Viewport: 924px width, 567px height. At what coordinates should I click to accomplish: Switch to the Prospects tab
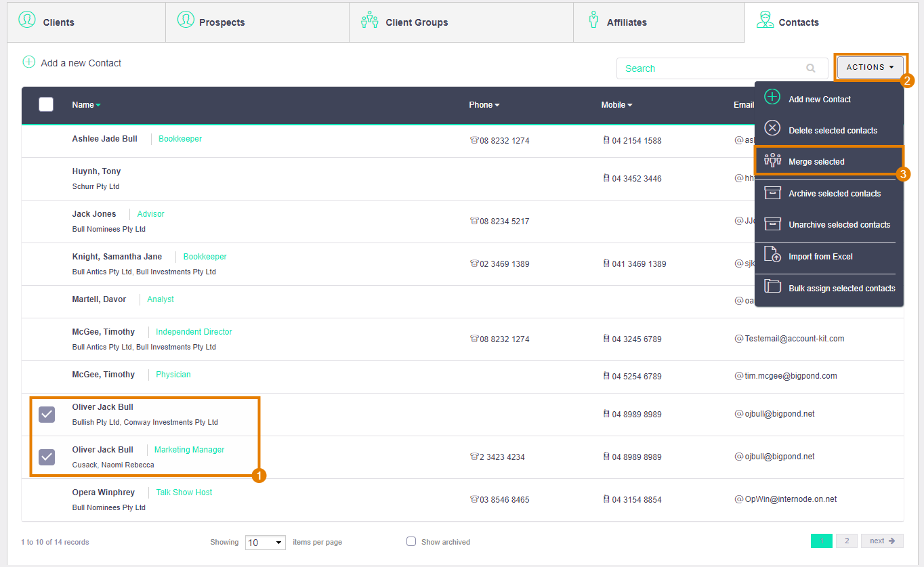coord(257,22)
